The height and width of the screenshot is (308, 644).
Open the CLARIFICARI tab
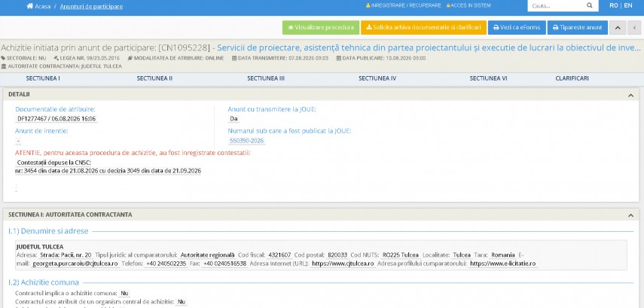click(x=572, y=78)
